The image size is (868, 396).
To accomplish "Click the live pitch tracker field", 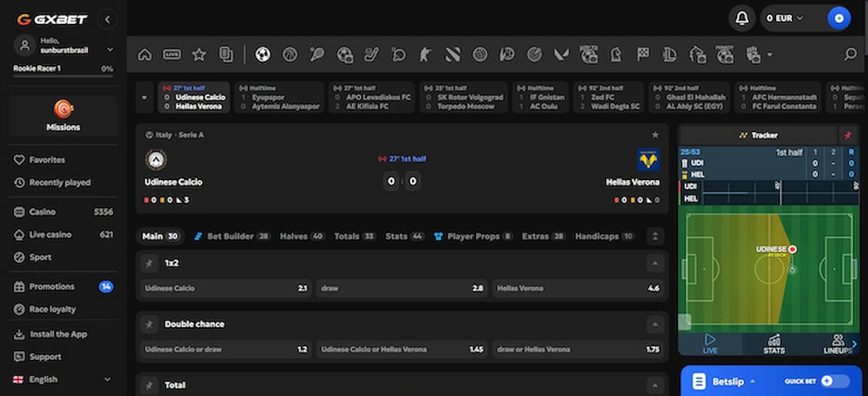I will pyautogui.click(x=770, y=270).
